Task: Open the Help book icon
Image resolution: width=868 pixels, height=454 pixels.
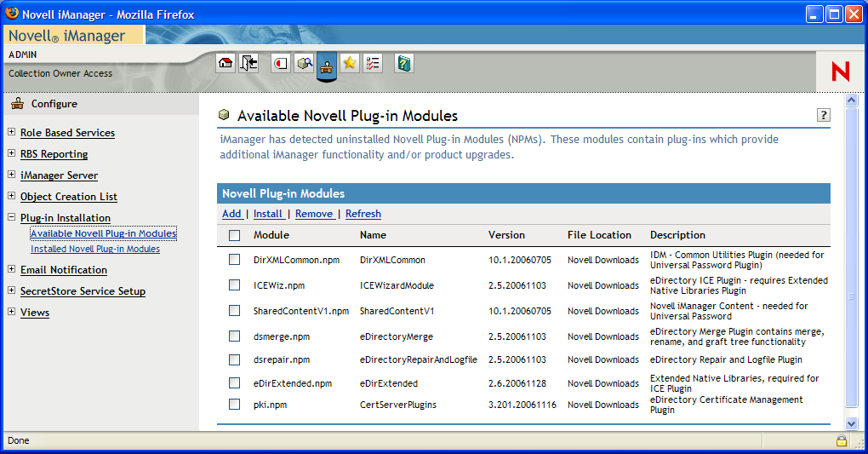Action: pos(404,63)
